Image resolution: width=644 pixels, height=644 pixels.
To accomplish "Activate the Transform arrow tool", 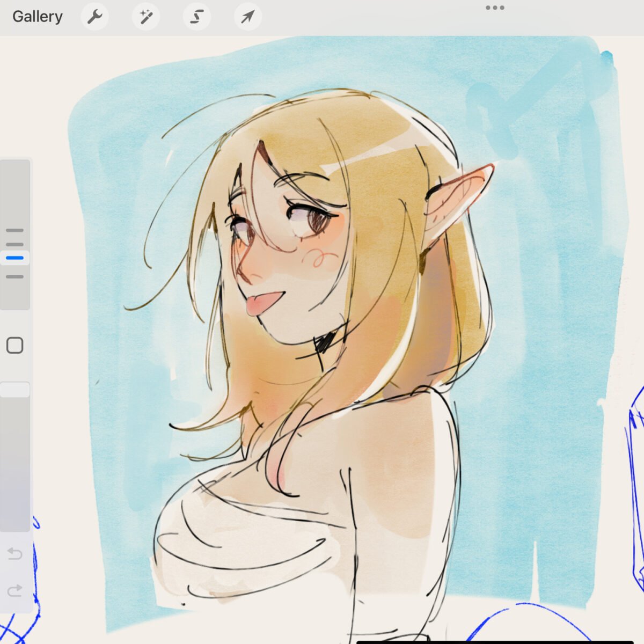I will click(247, 17).
